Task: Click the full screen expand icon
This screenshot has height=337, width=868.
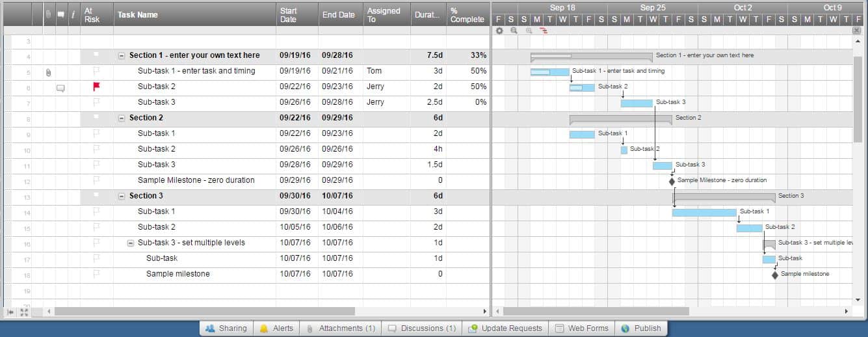Action: (24, 312)
